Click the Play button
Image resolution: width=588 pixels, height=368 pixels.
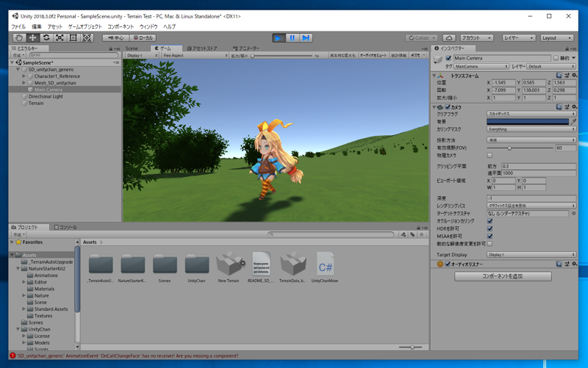279,38
